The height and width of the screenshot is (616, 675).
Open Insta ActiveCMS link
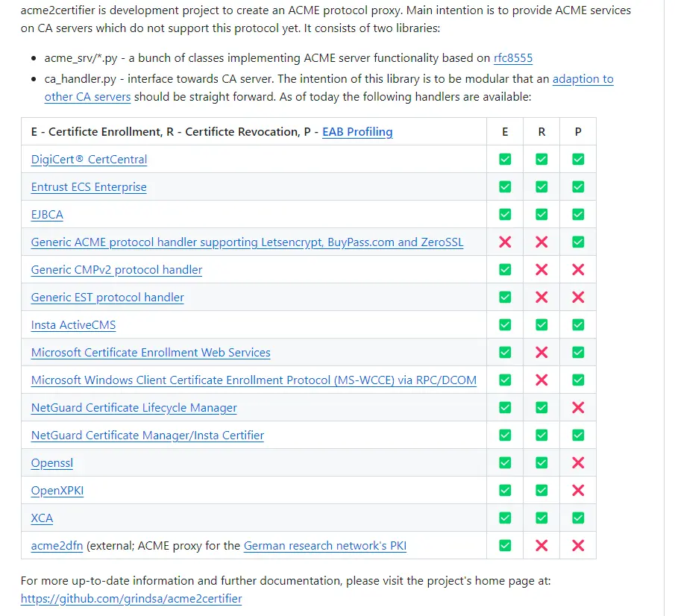point(75,325)
